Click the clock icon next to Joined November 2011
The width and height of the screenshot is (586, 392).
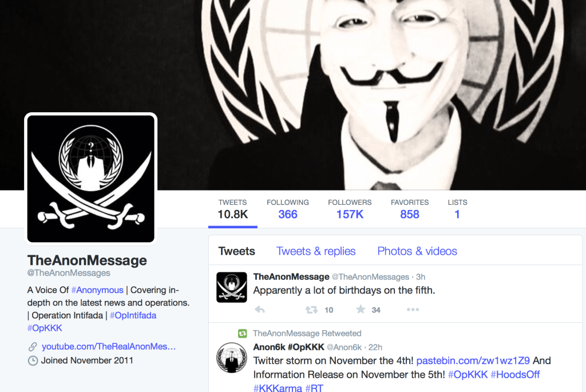tap(33, 361)
